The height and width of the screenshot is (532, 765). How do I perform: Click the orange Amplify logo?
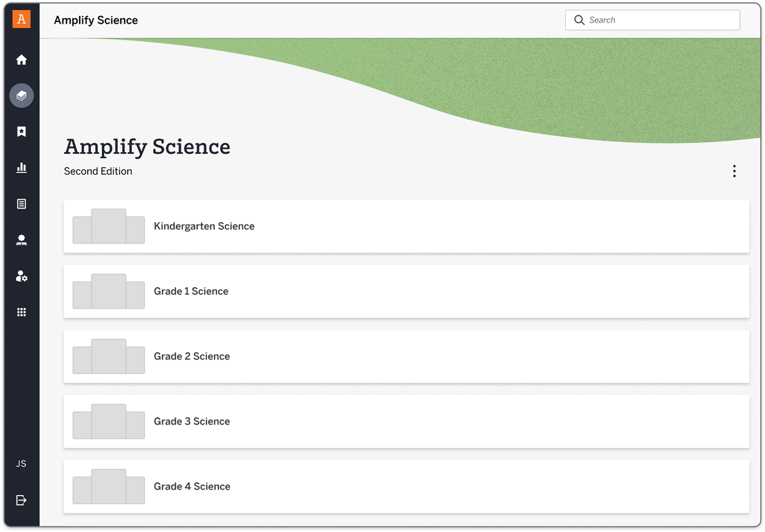21,19
